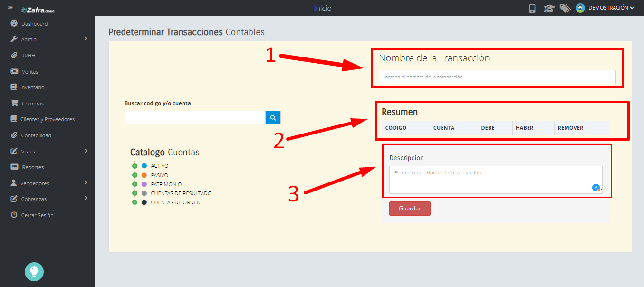The width and height of the screenshot is (644, 287).
Task: Expand the Vendedores submenu chevron
Action: pos(86,182)
